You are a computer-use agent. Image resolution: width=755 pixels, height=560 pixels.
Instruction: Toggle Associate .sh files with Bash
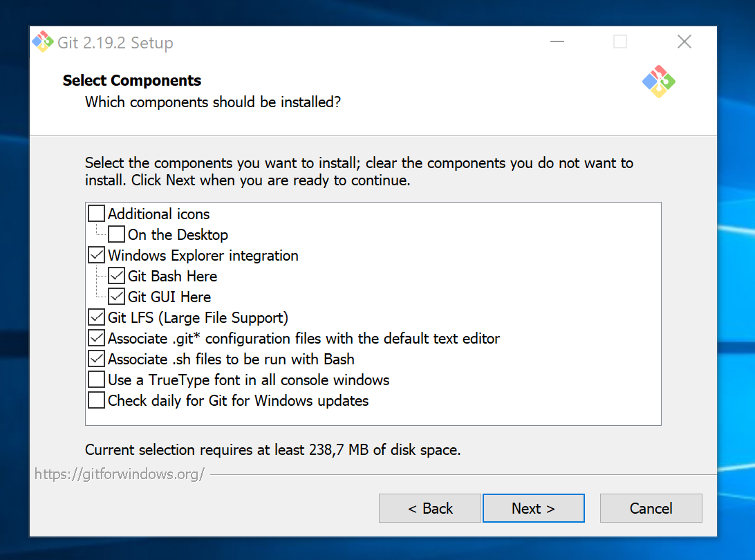point(96,358)
